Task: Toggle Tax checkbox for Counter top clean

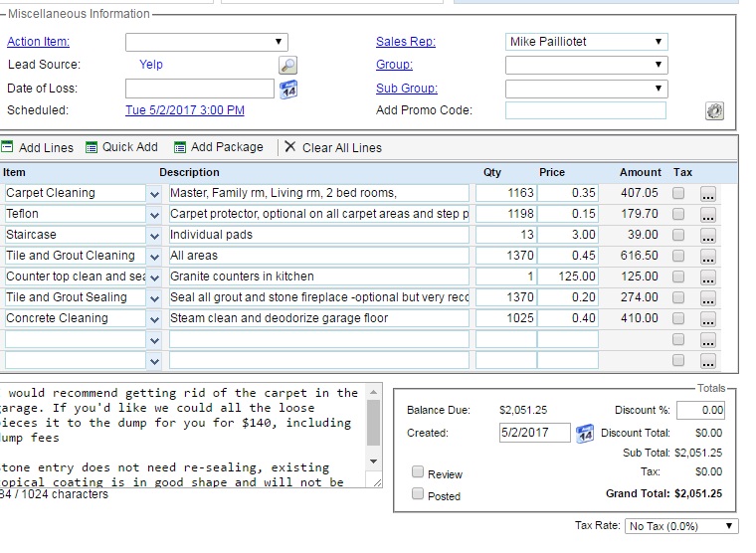Action: pyautogui.click(x=678, y=276)
